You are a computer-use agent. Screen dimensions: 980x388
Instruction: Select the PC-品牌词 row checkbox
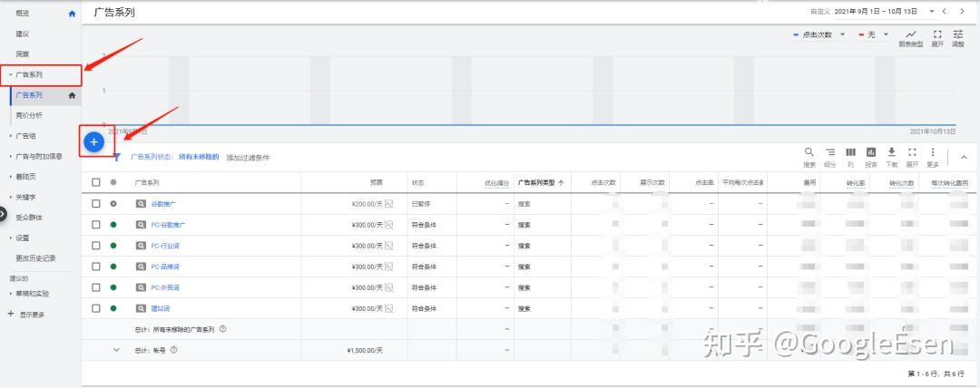coord(95,267)
